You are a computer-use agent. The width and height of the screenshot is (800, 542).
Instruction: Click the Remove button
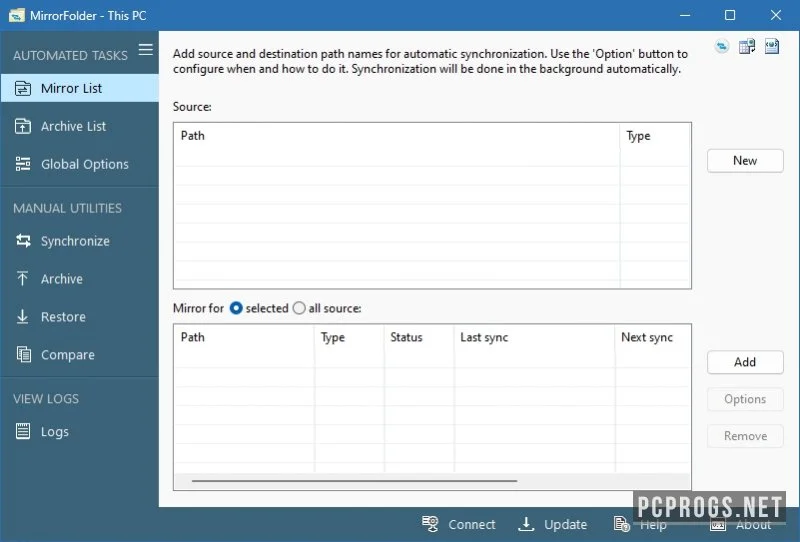745,436
